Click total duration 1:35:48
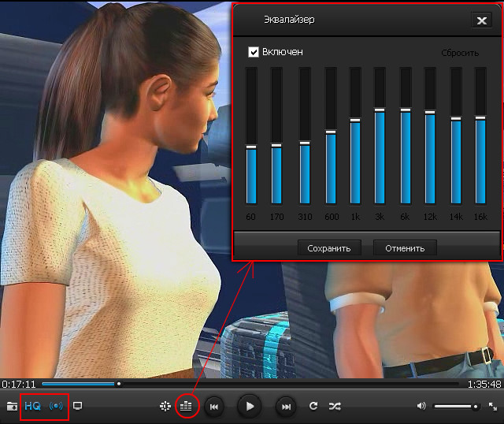 click(x=484, y=384)
